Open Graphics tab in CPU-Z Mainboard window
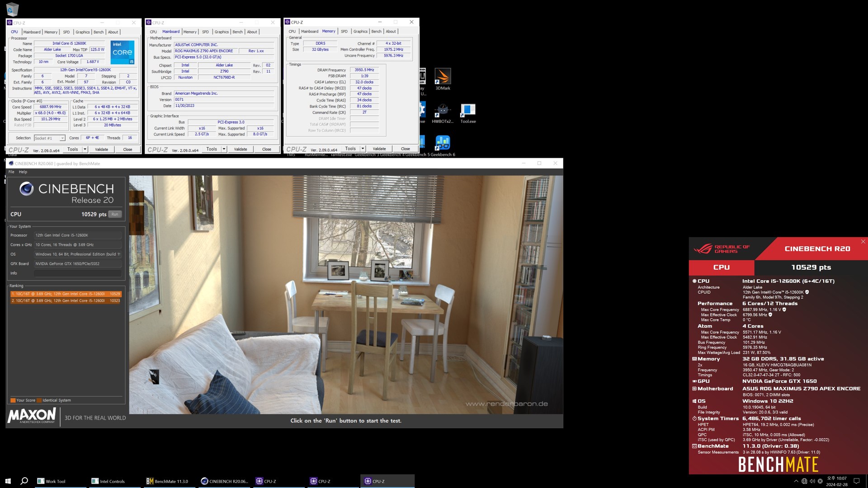 point(222,32)
